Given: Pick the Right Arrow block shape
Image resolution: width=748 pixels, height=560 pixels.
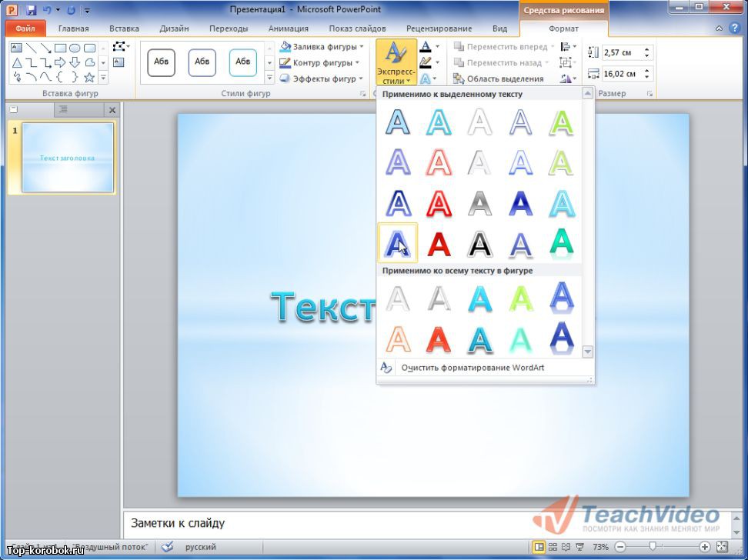Looking at the screenshot, I should [60, 62].
